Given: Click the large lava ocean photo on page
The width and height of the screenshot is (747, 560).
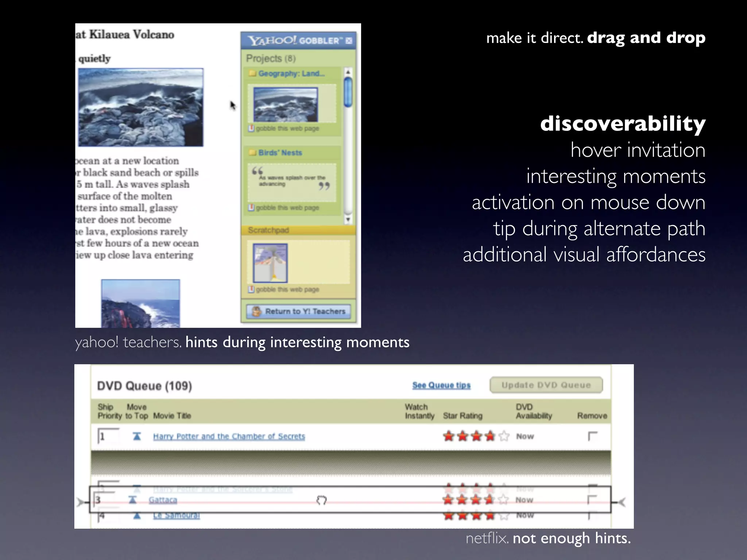Looking at the screenshot, I should [141, 108].
